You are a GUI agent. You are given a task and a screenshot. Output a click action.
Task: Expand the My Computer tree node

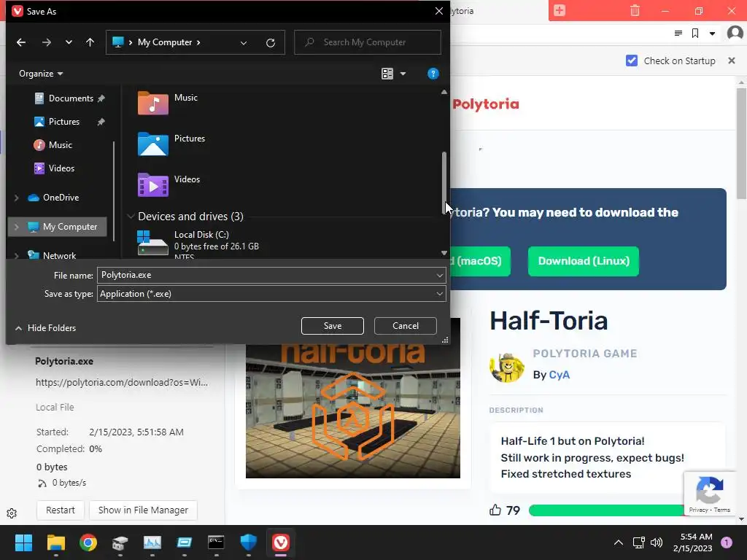pos(17,227)
